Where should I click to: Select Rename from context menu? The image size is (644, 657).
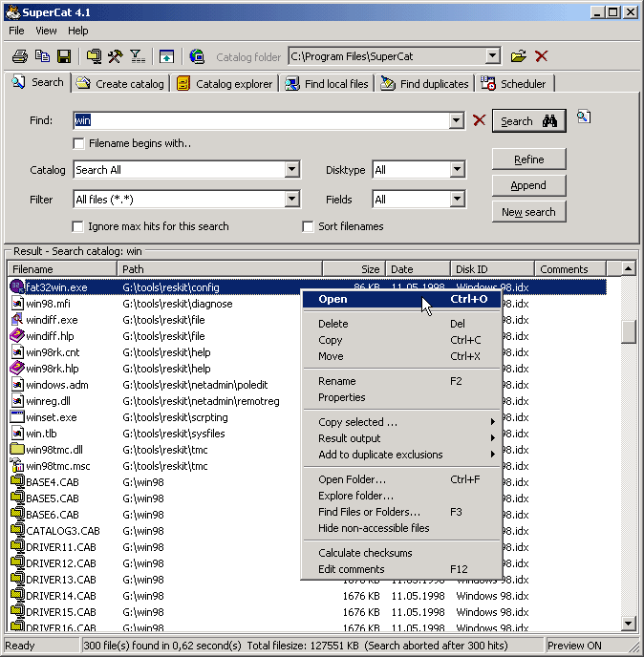pos(401,381)
